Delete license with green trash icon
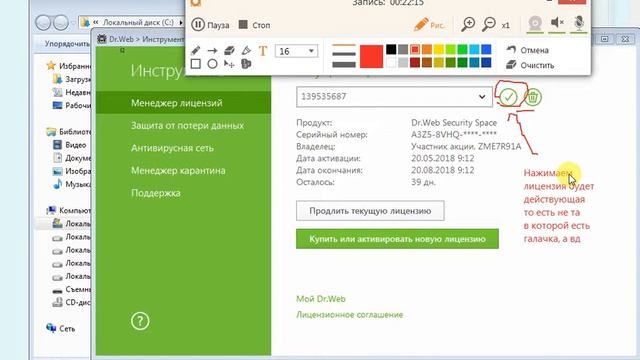 tap(533, 98)
